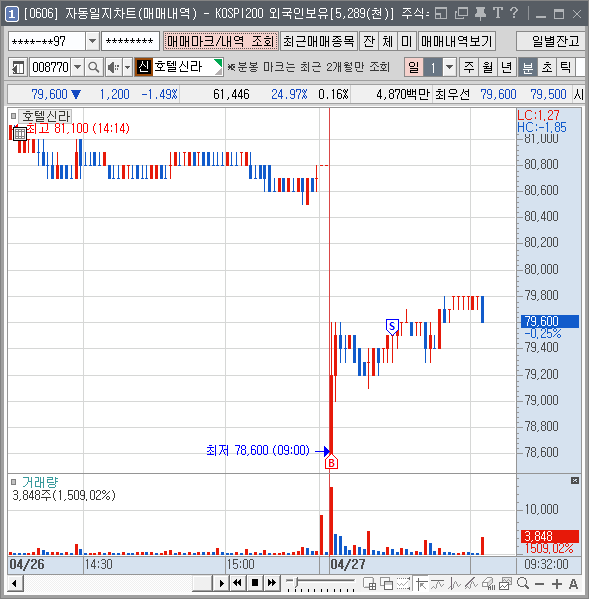Switch chart to 분 minute mode

pyautogui.click(x=528, y=68)
